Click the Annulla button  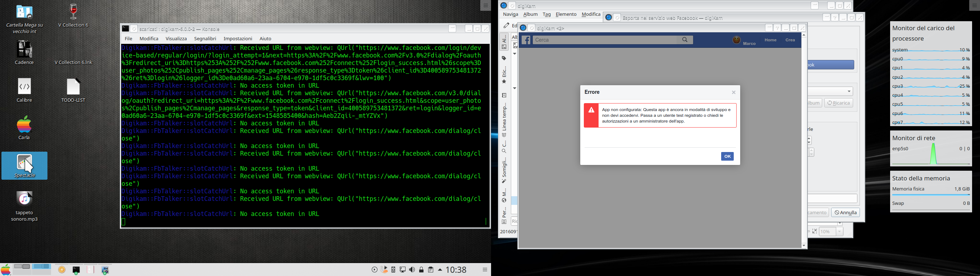point(845,212)
